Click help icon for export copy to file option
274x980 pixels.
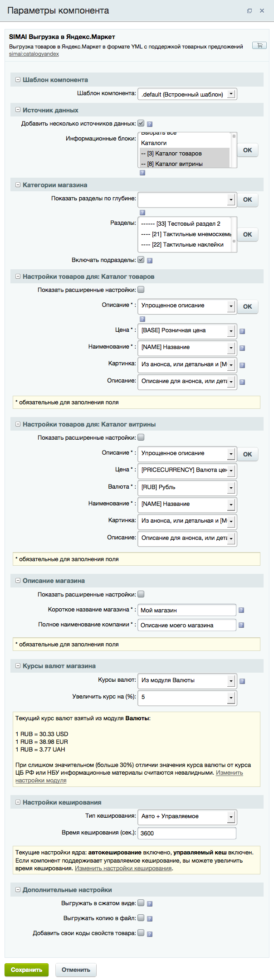click(x=150, y=919)
